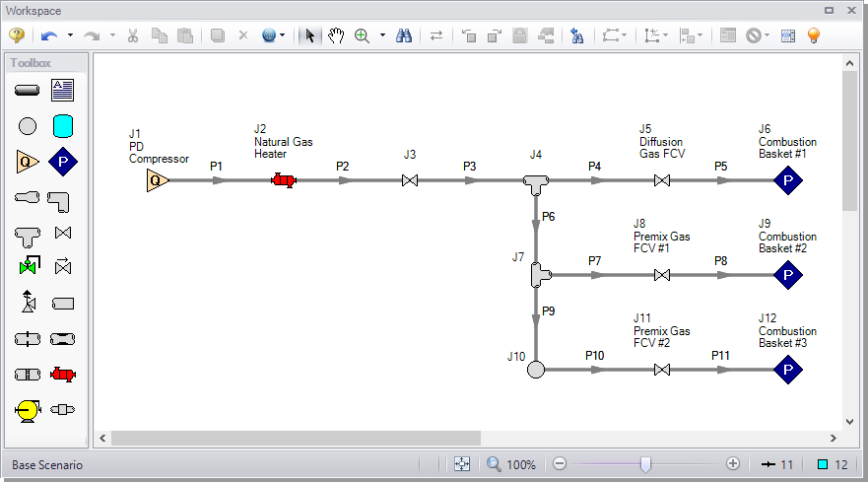Open the zoom tool dropdown arrow
The height and width of the screenshot is (482, 868).
click(382, 35)
